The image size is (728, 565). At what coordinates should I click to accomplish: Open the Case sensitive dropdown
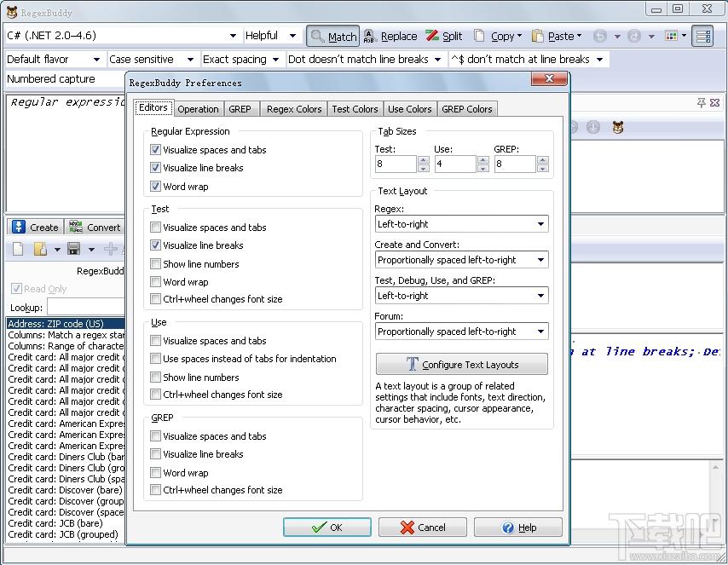(x=152, y=60)
